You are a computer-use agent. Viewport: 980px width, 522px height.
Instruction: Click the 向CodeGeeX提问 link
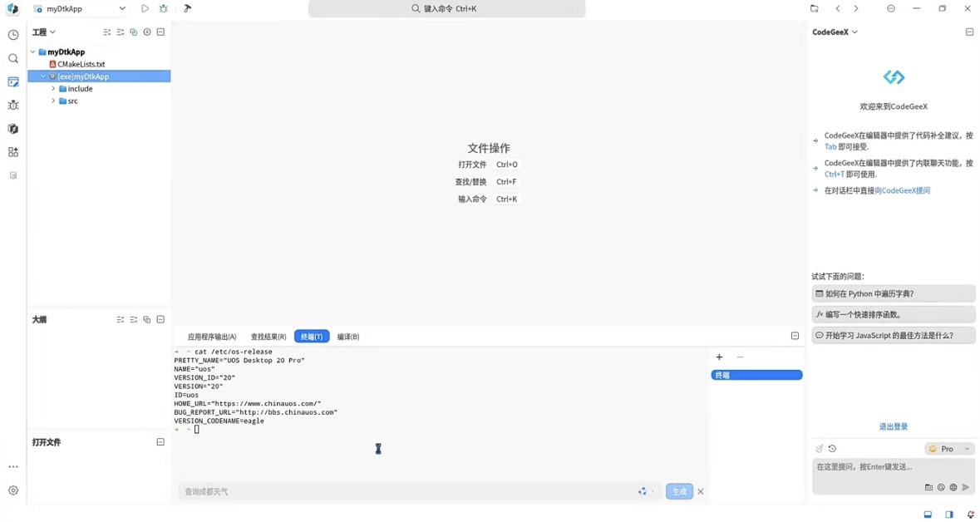tap(903, 190)
